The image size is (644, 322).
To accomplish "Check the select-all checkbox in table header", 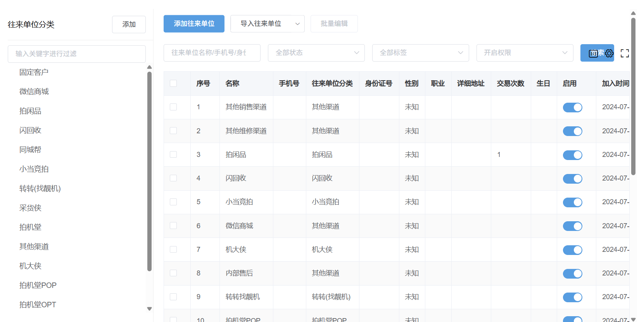I will (173, 83).
